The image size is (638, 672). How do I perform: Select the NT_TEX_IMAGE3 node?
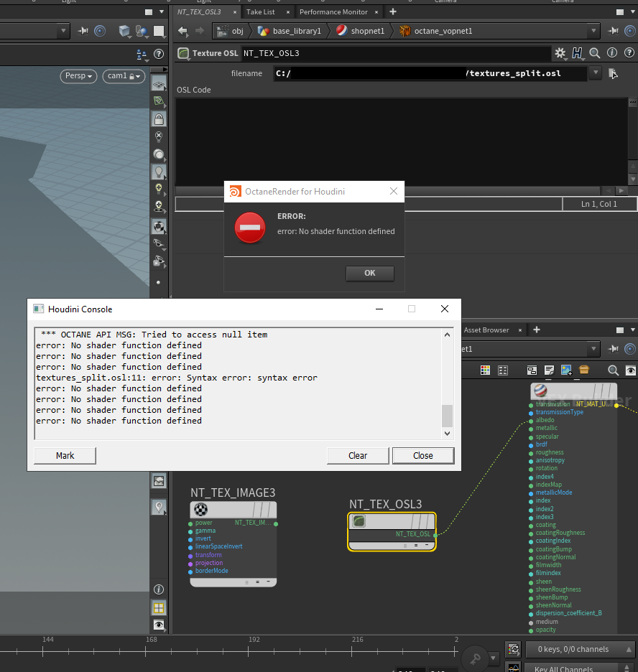coord(234,544)
